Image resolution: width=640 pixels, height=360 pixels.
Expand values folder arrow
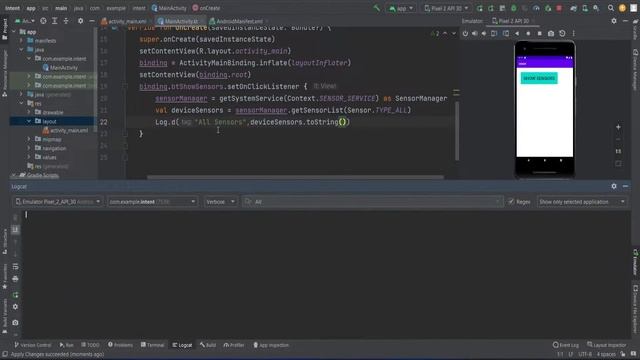(x=29, y=157)
